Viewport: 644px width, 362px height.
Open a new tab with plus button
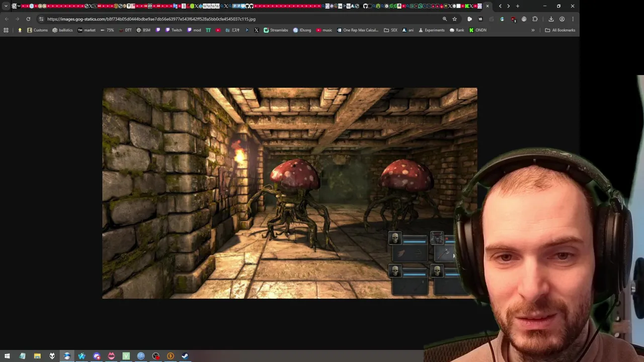[x=517, y=6]
